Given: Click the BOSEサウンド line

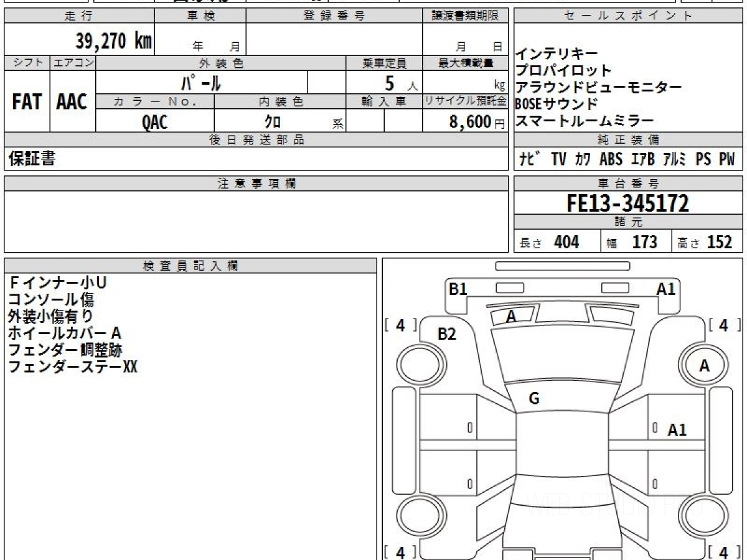Looking at the screenshot, I should point(557,104).
